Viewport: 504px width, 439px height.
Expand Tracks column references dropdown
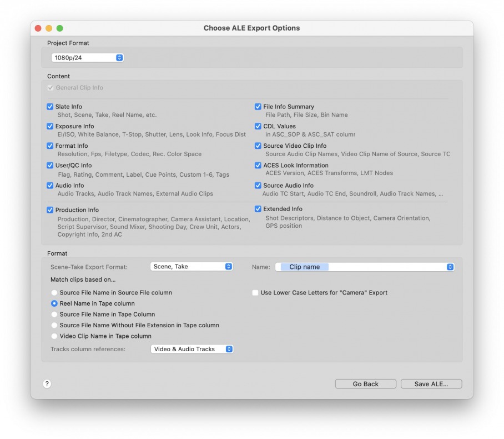(x=192, y=349)
